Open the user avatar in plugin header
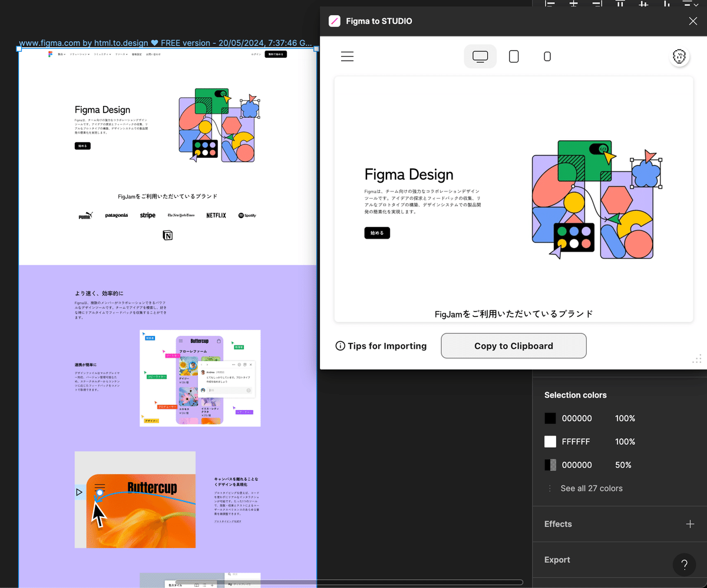The height and width of the screenshot is (588, 707). pos(680,57)
